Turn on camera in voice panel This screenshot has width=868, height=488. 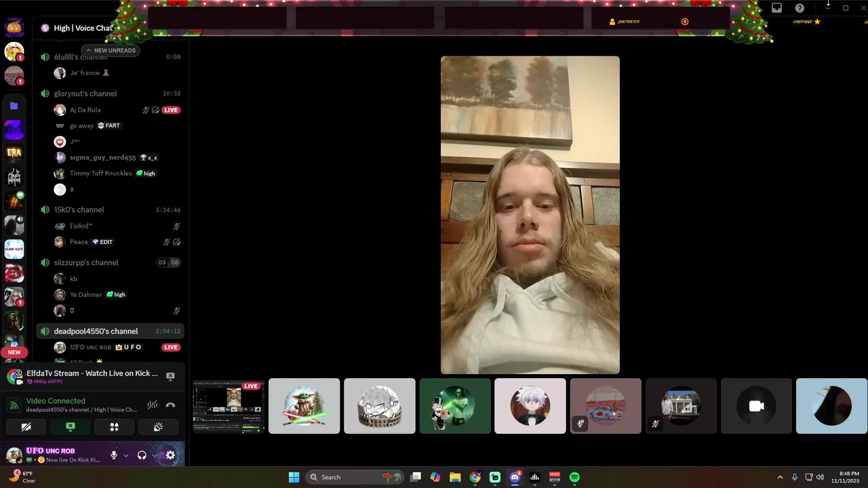click(x=26, y=427)
